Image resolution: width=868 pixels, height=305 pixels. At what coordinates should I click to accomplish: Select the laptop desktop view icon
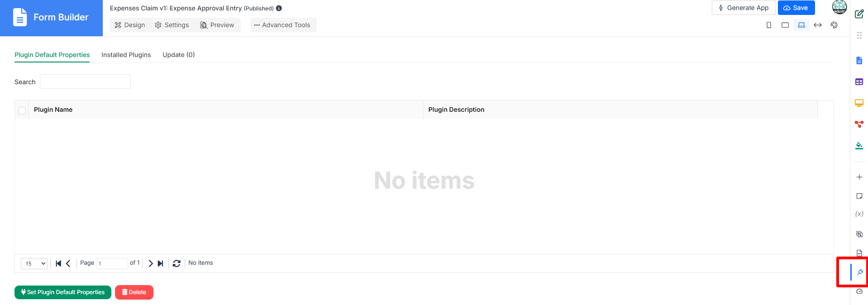tap(801, 25)
